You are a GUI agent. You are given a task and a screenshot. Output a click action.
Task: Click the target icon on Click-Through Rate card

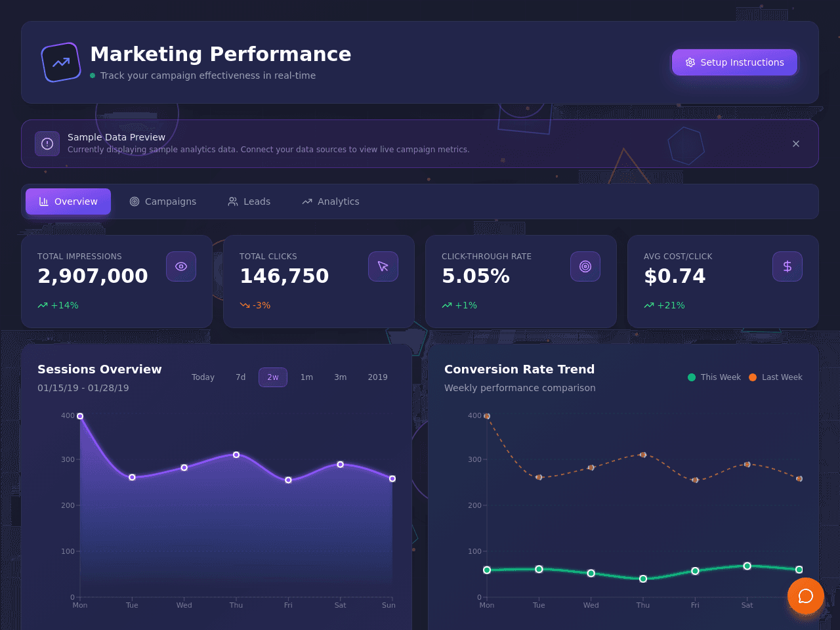pyautogui.click(x=585, y=266)
